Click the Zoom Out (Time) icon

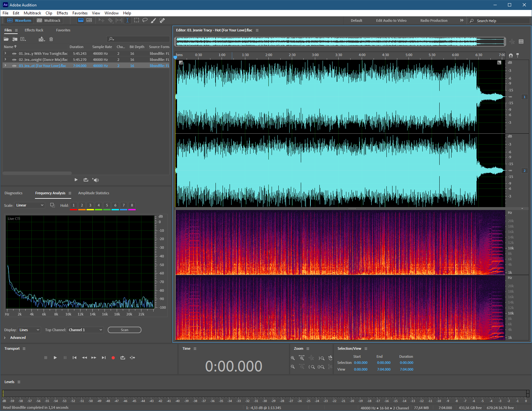pos(302,367)
